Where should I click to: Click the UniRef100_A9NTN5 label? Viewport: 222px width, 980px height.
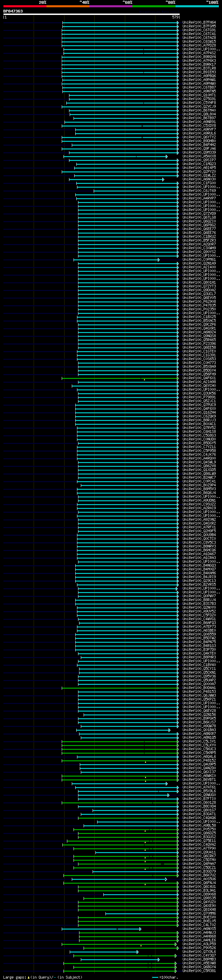199,91
